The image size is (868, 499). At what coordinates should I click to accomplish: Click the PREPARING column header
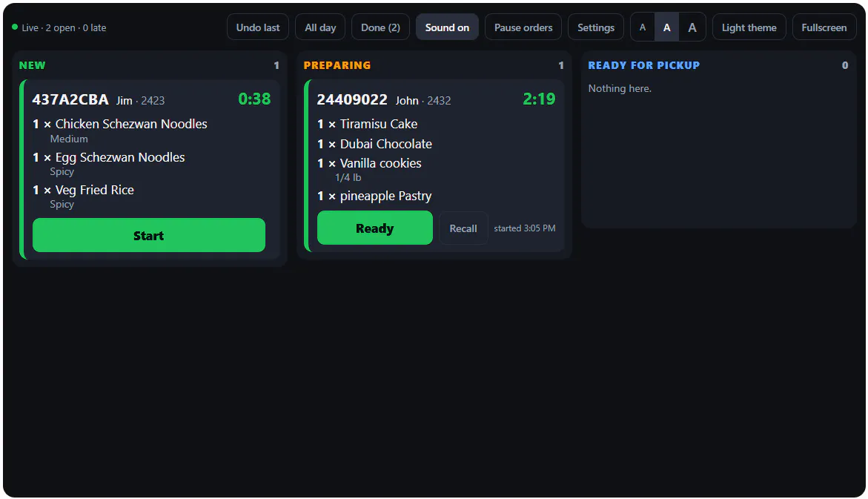[x=337, y=65]
